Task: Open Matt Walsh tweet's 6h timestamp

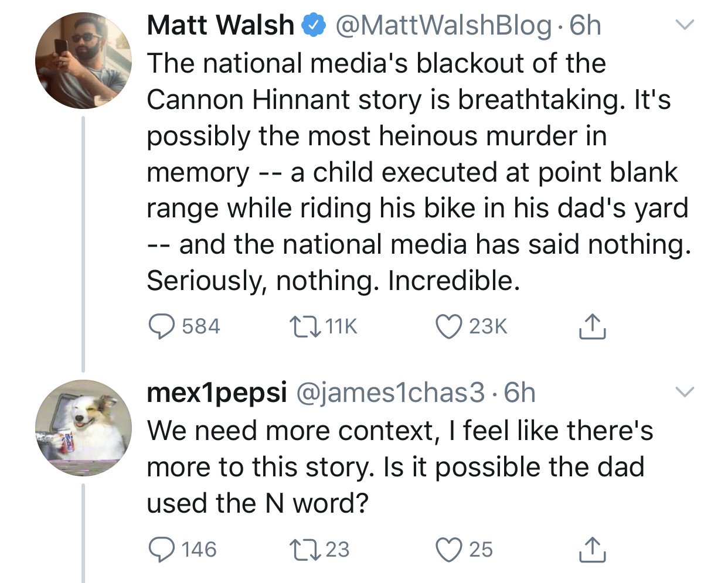Action: 586,26
